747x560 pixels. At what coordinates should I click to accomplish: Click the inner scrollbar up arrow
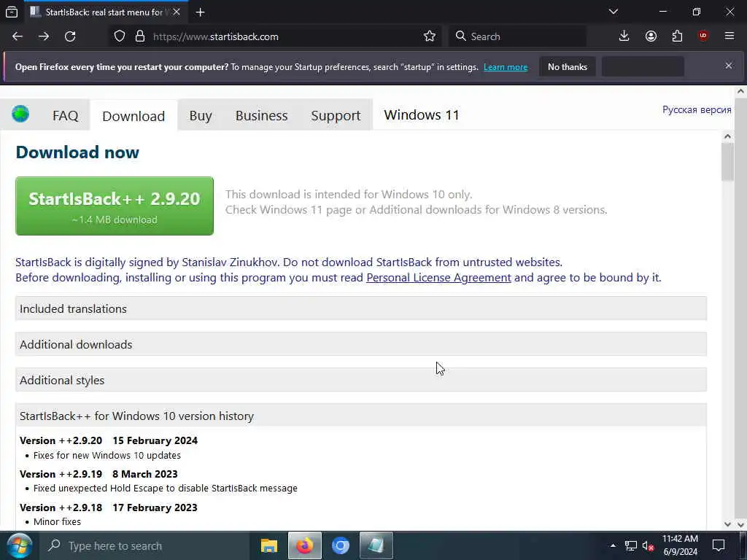pos(727,136)
